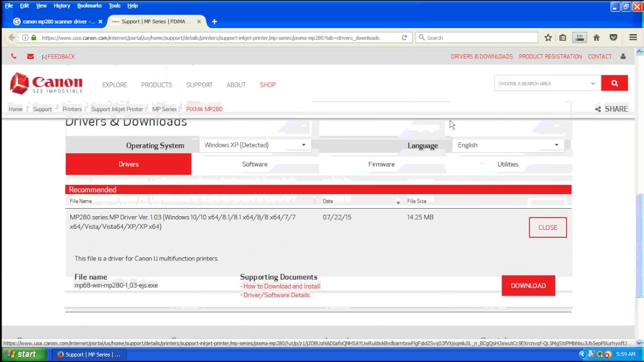This screenshot has width=644, height=362.
Task: Click the CLOSE button for driver details
Action: [548, 227]
